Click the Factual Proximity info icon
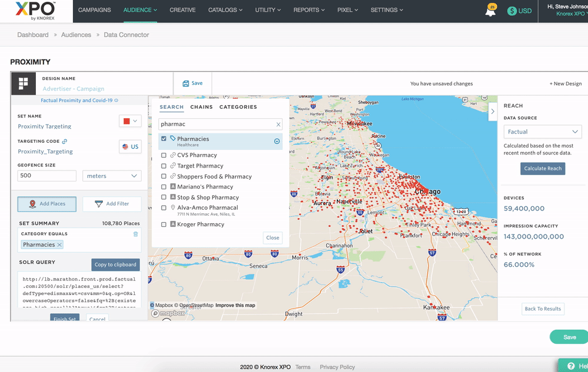 pos(116,100)
